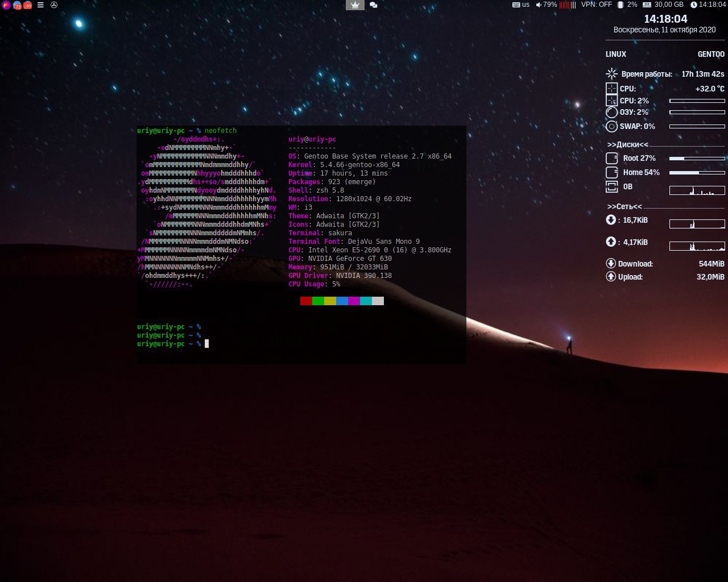Open the hamburger menu icon in the top bar
The image size is (728, 582).
click(40, 5)
